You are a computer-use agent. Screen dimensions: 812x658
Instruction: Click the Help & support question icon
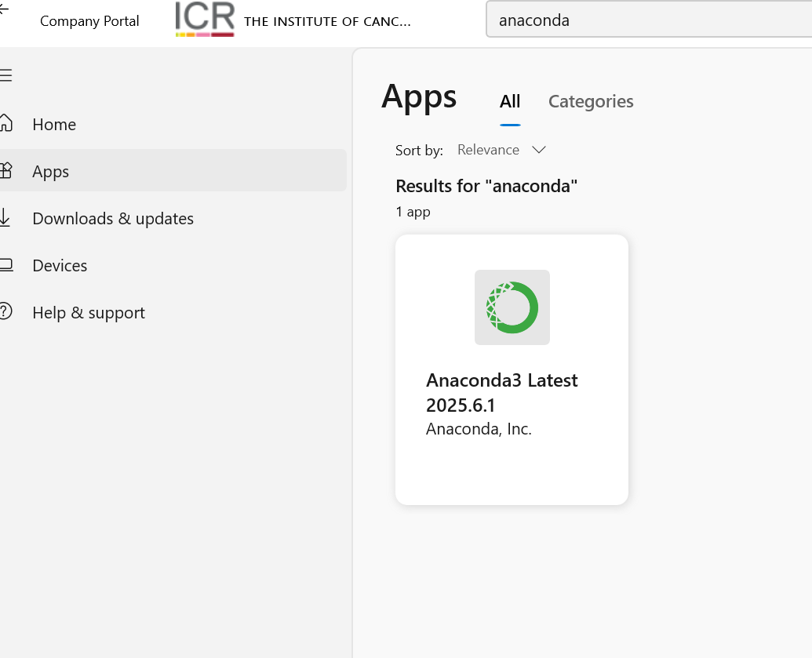tap(5, 311)
